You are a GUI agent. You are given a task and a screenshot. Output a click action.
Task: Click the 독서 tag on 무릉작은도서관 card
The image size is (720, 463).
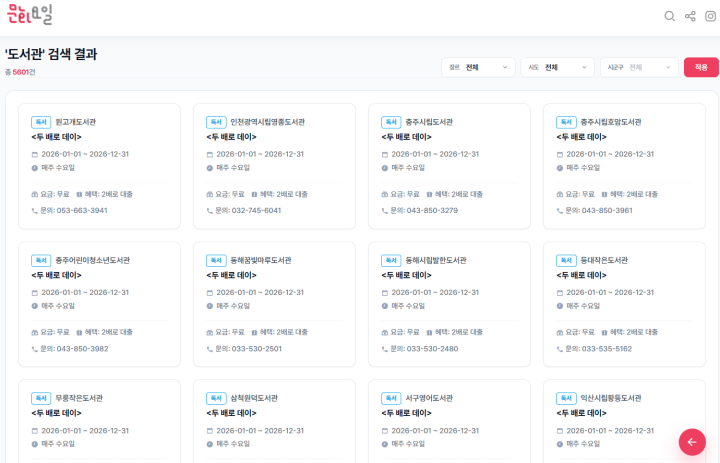click(x=41, y=398)
